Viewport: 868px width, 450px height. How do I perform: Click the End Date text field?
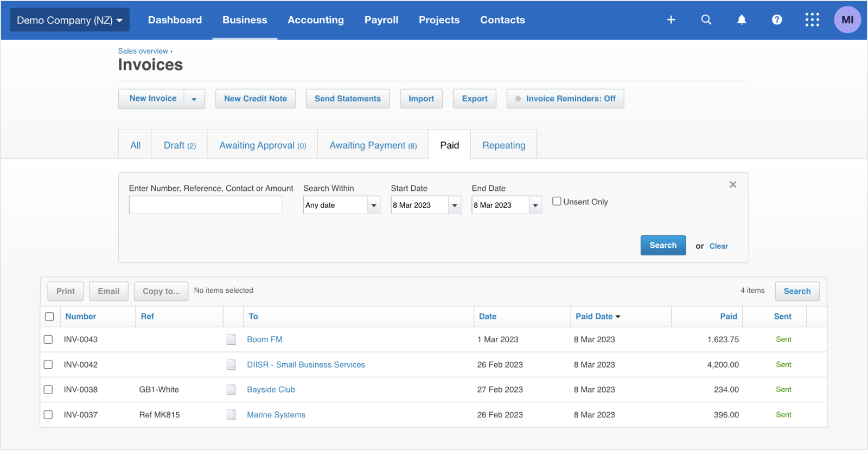coord(501,205)
